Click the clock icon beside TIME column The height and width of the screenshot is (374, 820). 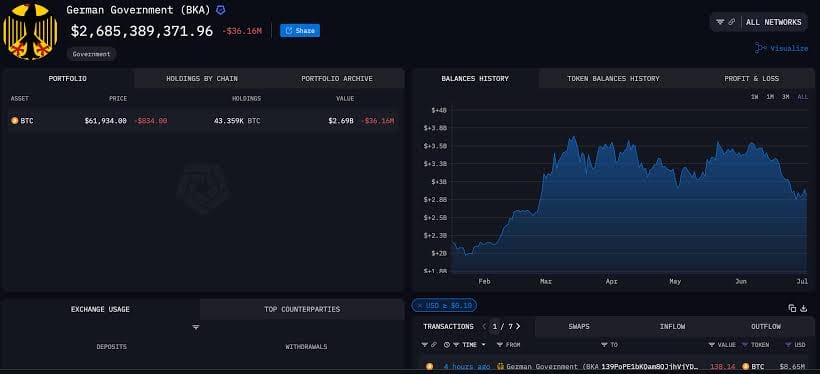click(x=447, y=345)
